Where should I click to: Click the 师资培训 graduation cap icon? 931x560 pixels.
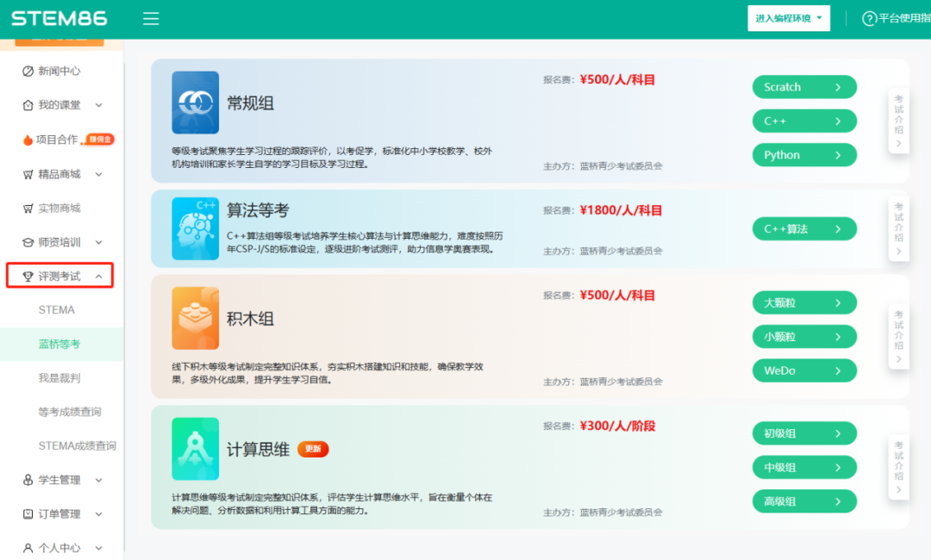point(28,242)
